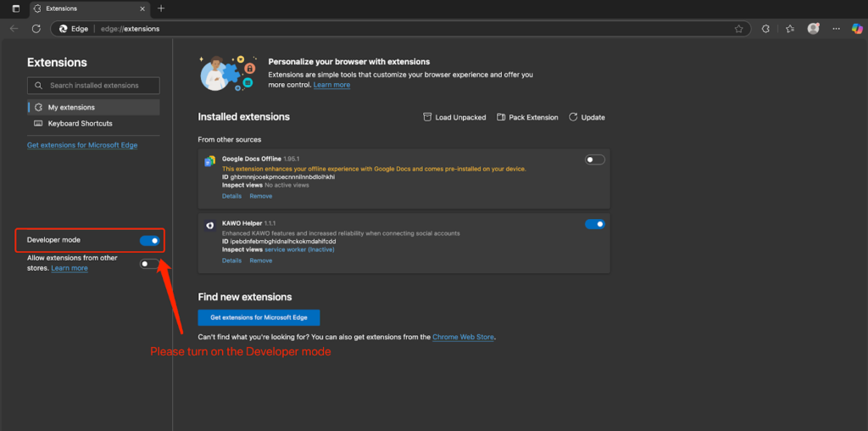Viewport: 868px width, 431px height.
Task: Click the Pack Extension icon button
Action: pyautogui.click(x=501, y=117)
